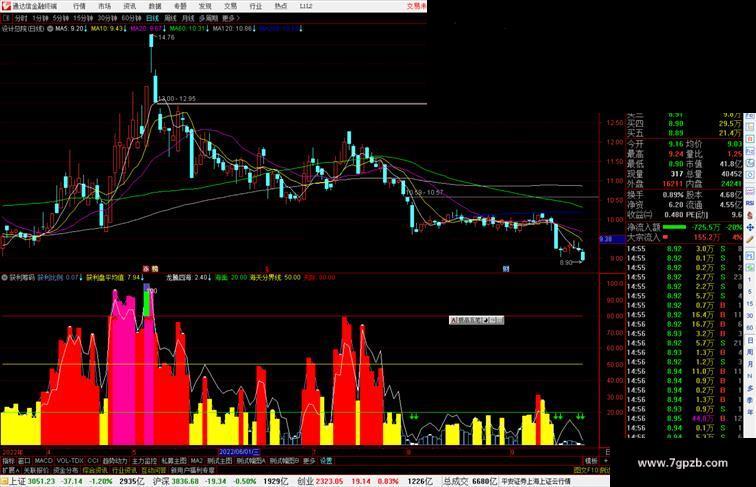Select the 主力监控 indicator tab
The height and width of the screenshot is (487, 756).
(144, 461)
